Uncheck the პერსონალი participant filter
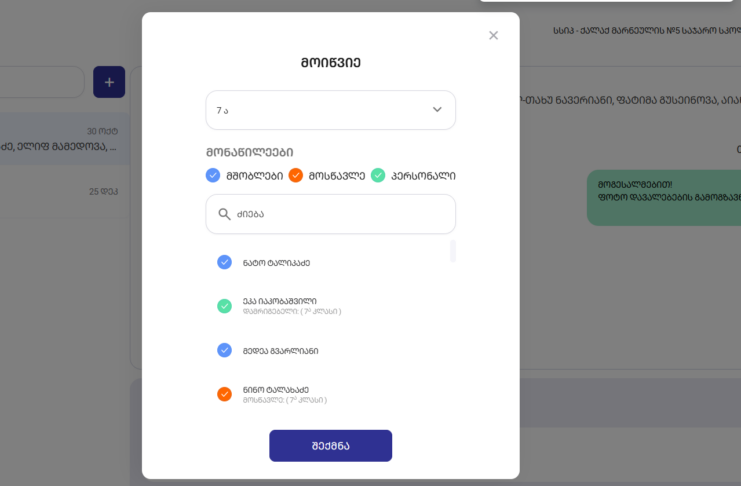 (x=378, y=175)
